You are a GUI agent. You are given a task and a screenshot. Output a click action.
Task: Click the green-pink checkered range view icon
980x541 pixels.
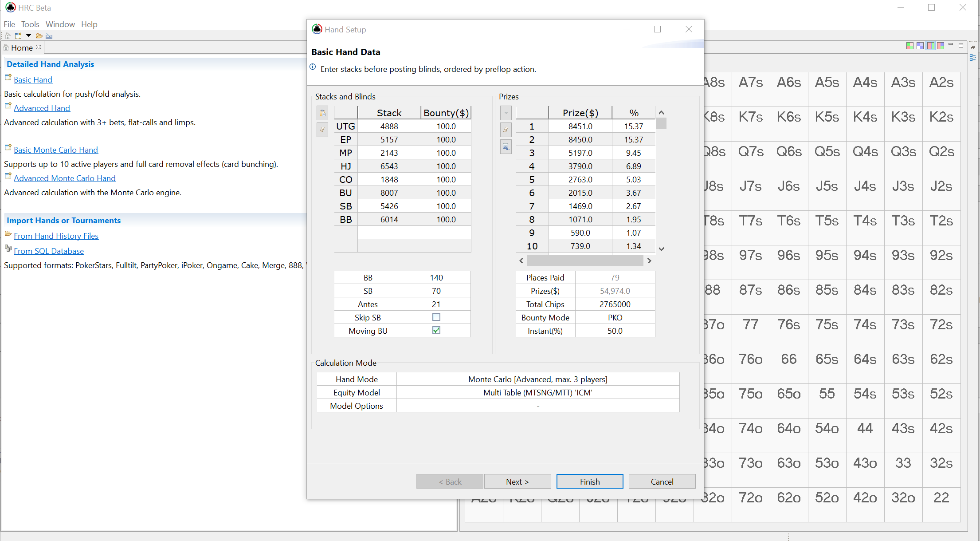point(909,45)
